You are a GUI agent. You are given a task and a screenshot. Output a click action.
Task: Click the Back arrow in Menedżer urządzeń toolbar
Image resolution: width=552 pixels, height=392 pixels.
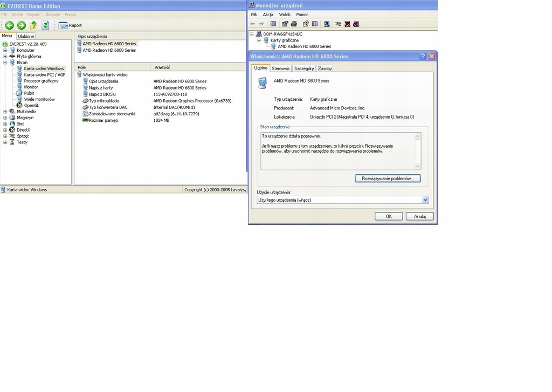[252, 24]
